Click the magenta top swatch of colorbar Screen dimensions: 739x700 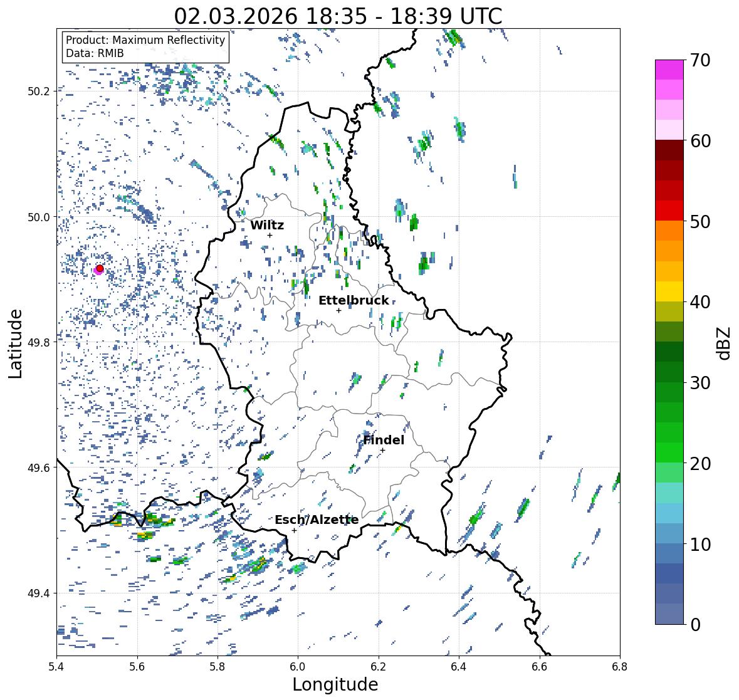click(669, 70)
